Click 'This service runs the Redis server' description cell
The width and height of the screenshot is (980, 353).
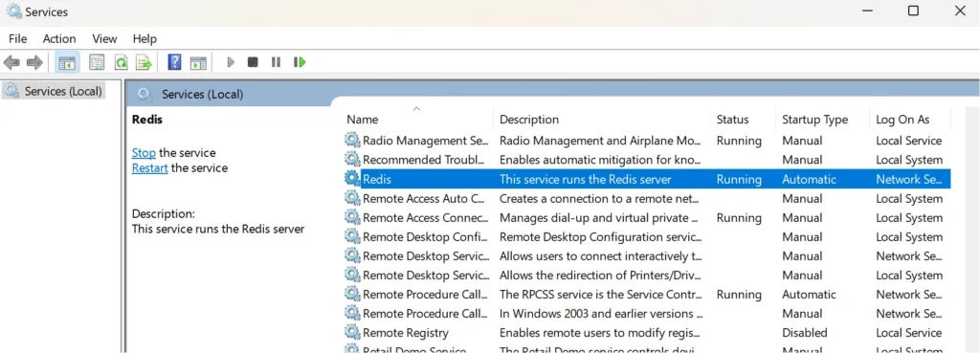click(585, 179)
